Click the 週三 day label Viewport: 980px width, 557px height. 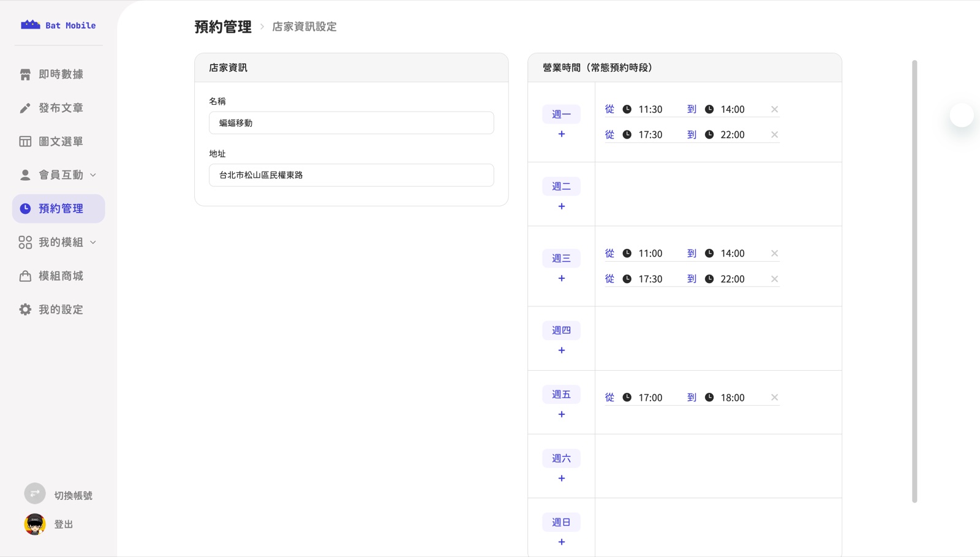[x=562, y=259]
